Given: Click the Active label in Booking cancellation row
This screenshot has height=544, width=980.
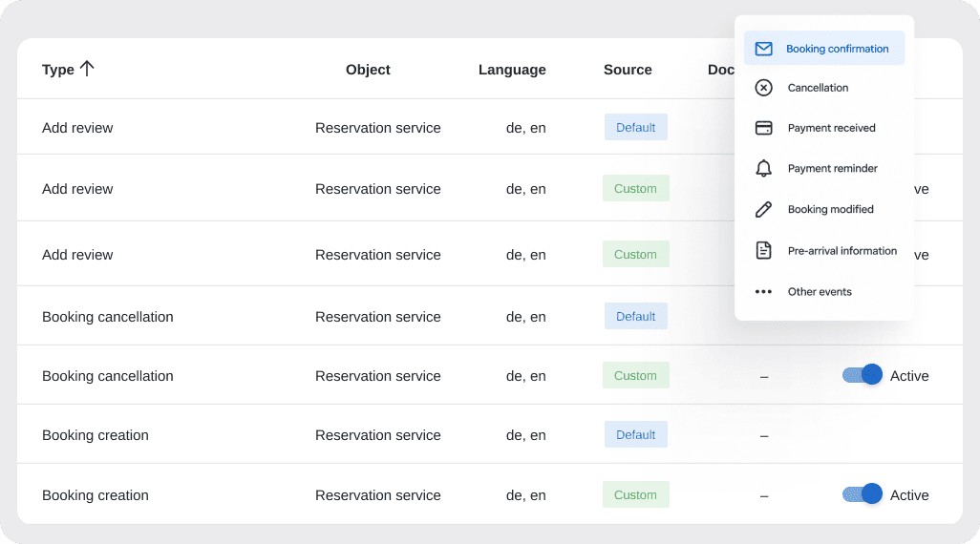Looking at the screenshot, I should coord(909,376).
